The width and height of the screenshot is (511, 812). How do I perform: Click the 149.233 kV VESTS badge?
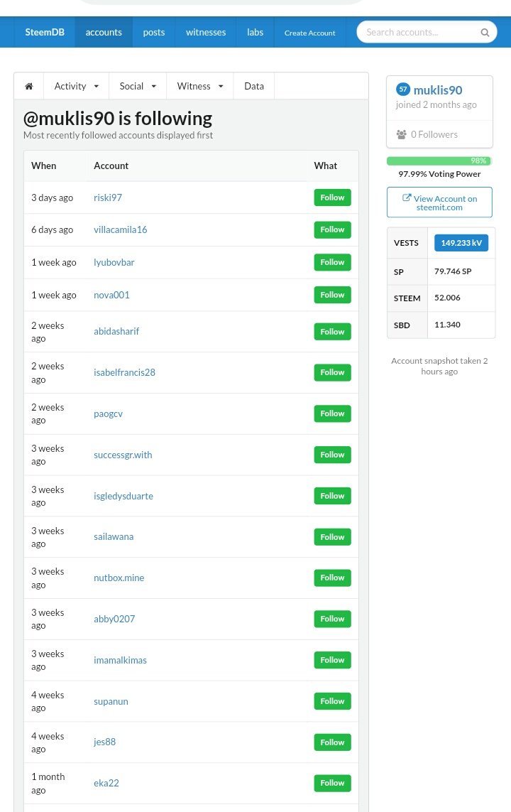tap(461, 243)
